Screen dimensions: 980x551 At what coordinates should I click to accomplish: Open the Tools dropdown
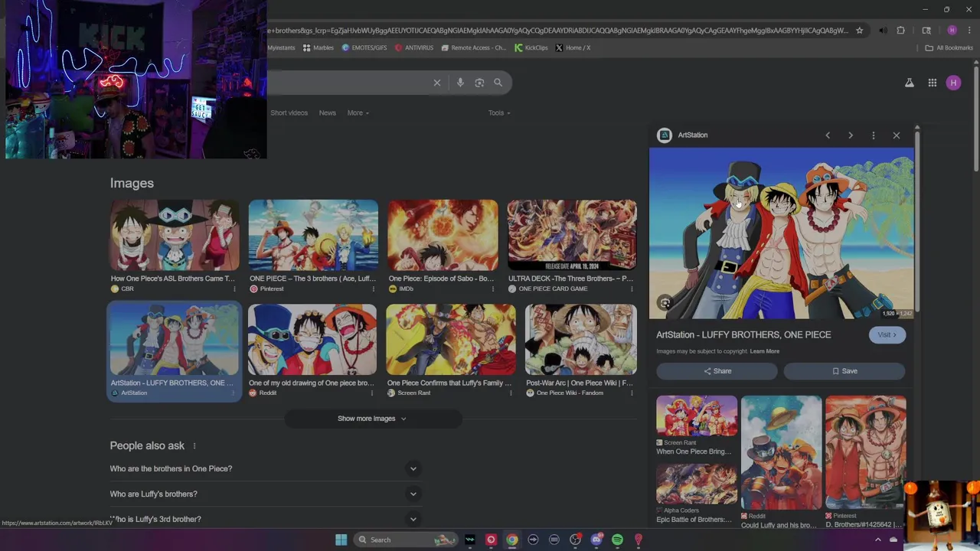pos(499,113)
